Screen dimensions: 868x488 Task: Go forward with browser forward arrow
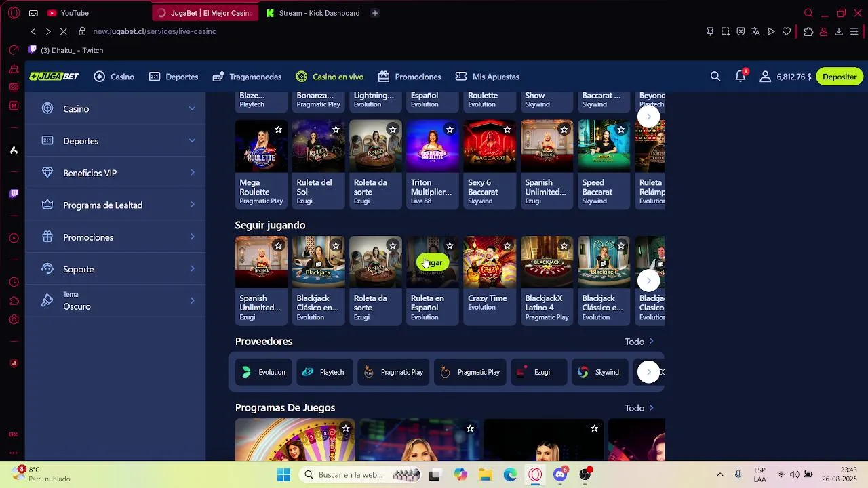[x=48, y=31]
